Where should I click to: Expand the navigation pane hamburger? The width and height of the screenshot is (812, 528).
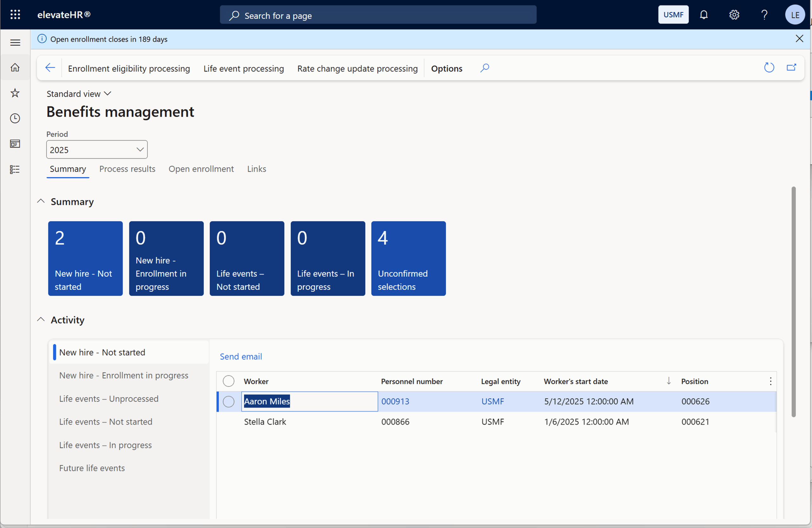pos(15,42)
